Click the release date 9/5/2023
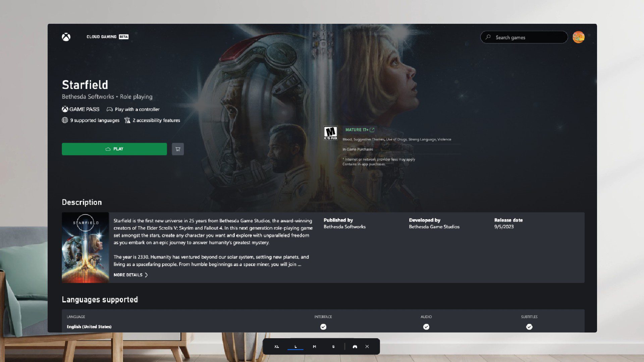Screen dimensions: 644x362 point(504,227)
